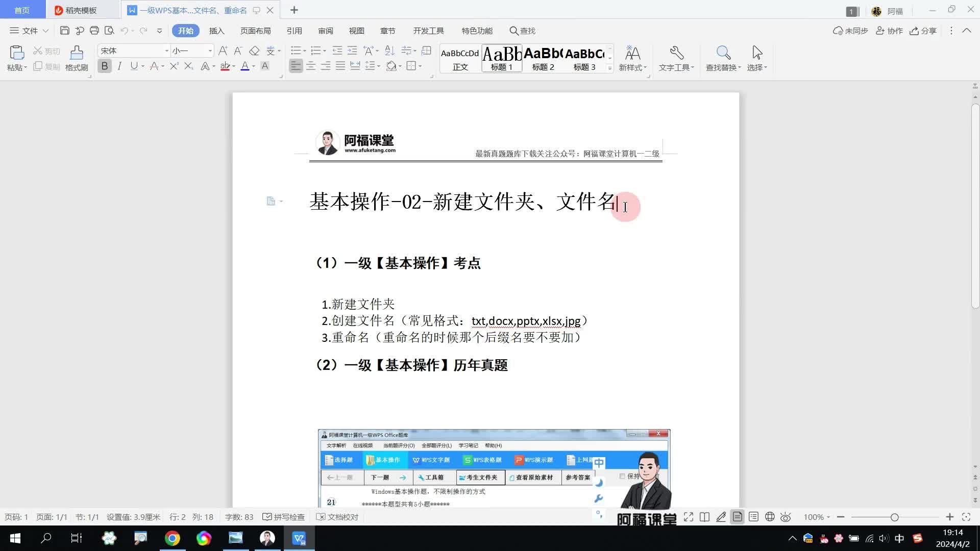
Task: Click the sort icon in ribbon
Action: (389, 51)
